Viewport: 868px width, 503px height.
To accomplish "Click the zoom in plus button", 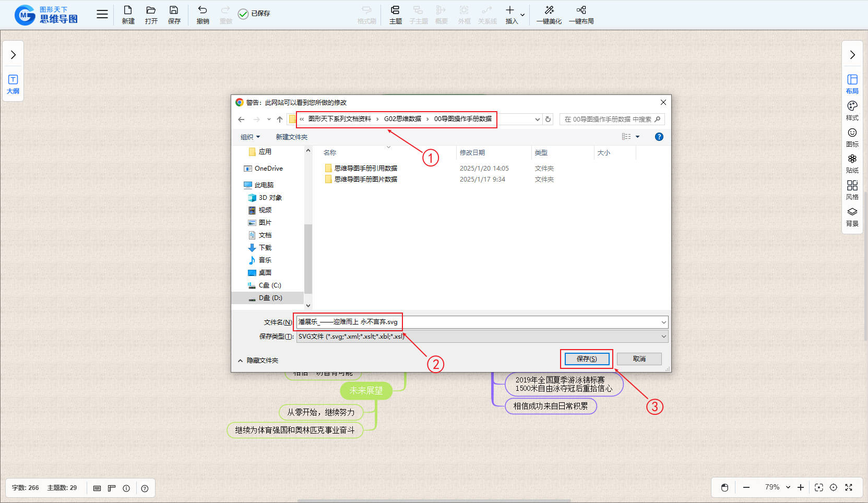I will click(801, 487).
